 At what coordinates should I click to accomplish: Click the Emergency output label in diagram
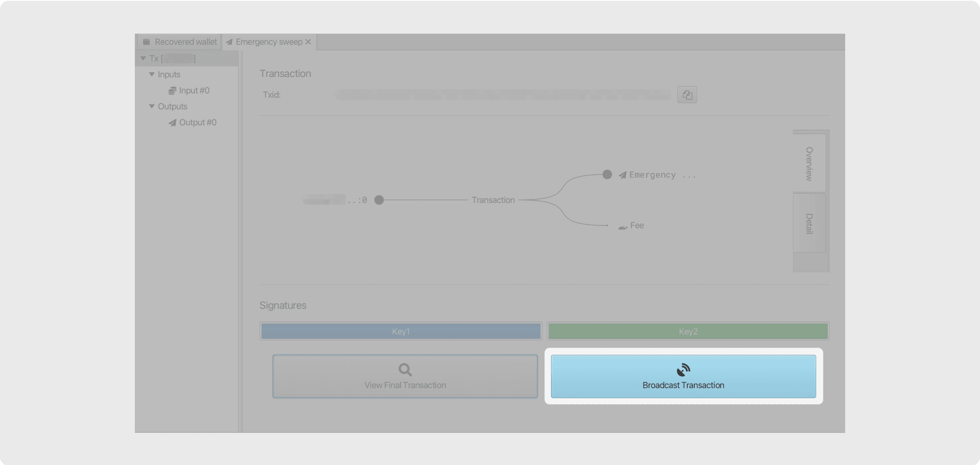[x=662, y=175]
